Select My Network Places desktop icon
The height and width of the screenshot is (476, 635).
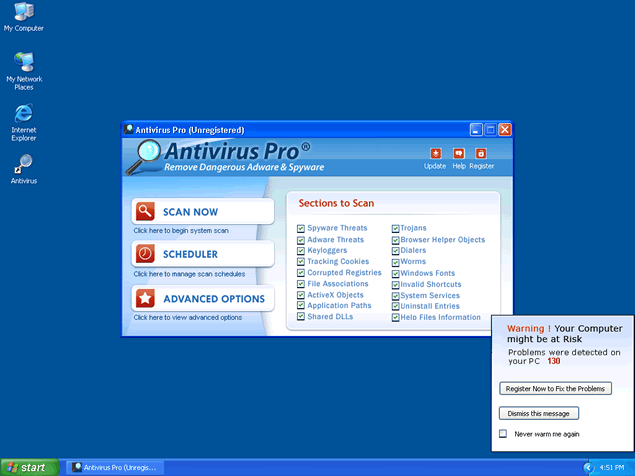pyautogui.click(x=23, y=61)
